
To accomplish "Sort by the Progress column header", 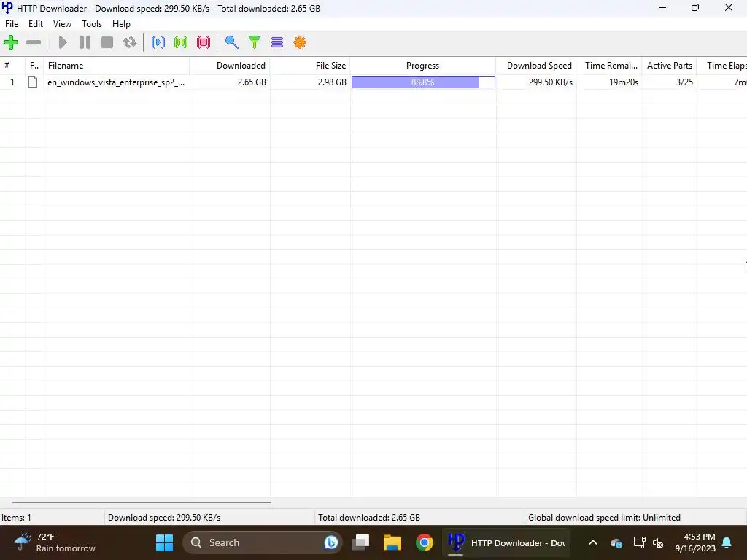I will point(423,65).
